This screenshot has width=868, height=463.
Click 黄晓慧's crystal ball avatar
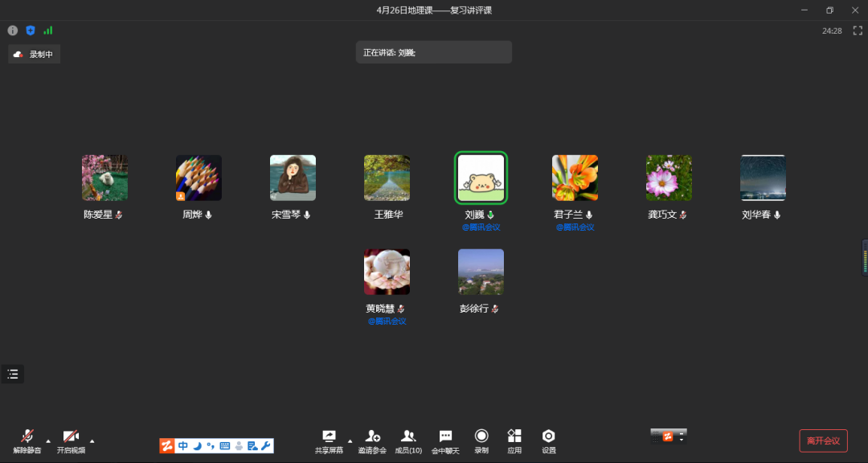coord(387,272)
